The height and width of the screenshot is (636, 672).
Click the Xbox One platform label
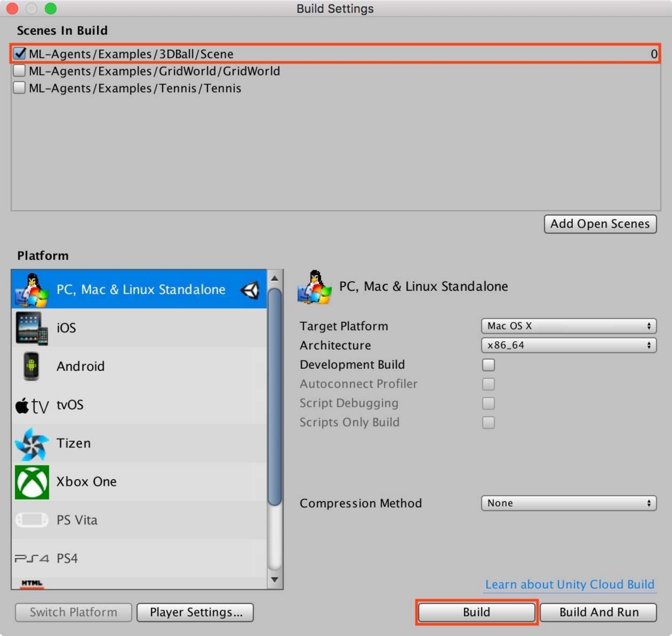point(87,482)
